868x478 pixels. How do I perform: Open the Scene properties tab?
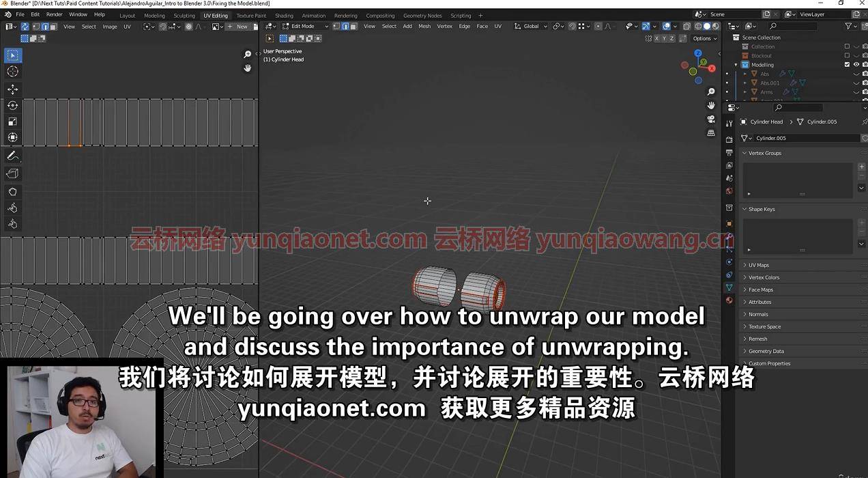coord(729,178)
